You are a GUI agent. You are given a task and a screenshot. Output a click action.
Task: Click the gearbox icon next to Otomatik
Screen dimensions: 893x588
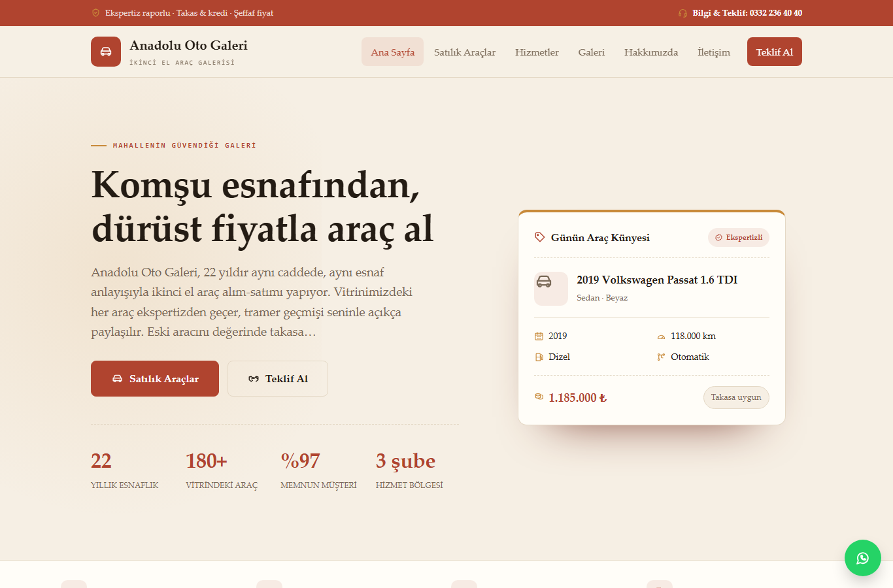point(661,357)
